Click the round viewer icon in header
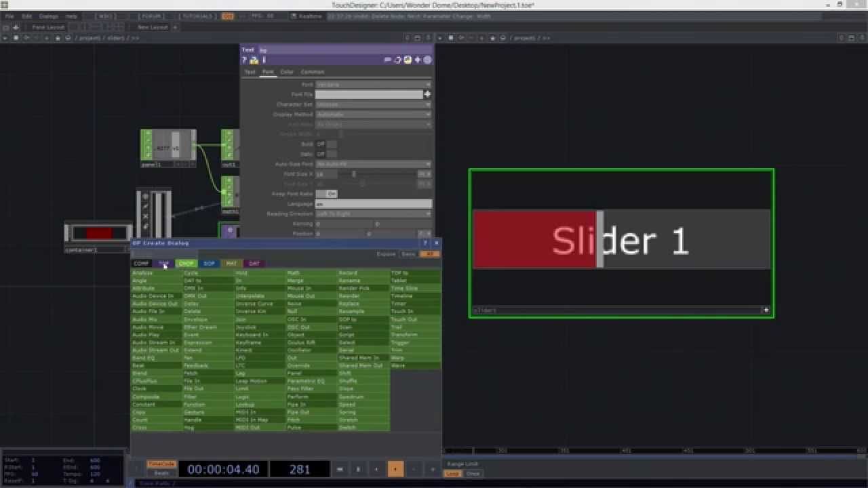The image size is (868, 488). pyautogui.click(x=428, y=60)
